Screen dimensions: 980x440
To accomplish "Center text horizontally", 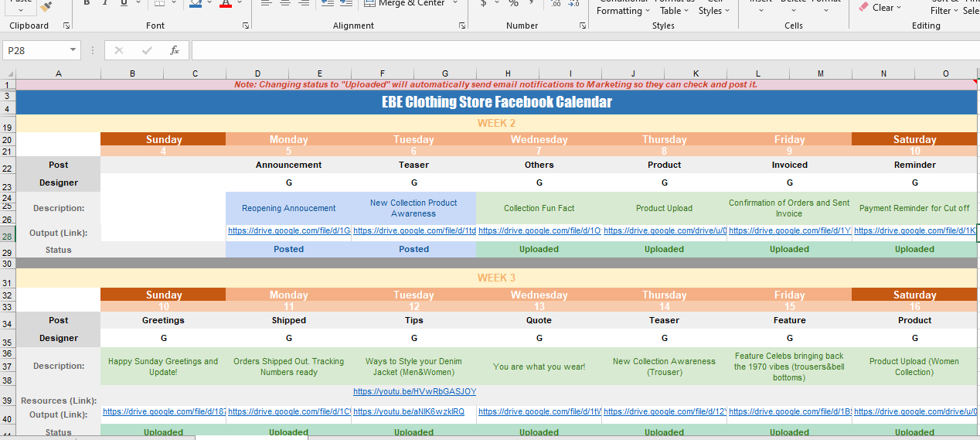I will coord(285,3).
